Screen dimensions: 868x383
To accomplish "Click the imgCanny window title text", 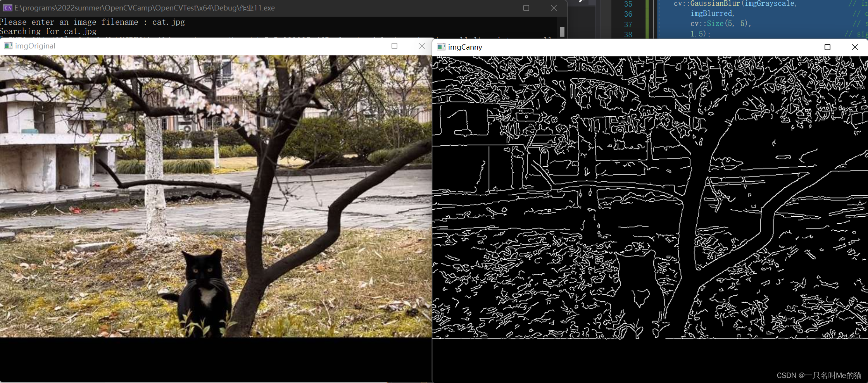I will coord(465,47).
